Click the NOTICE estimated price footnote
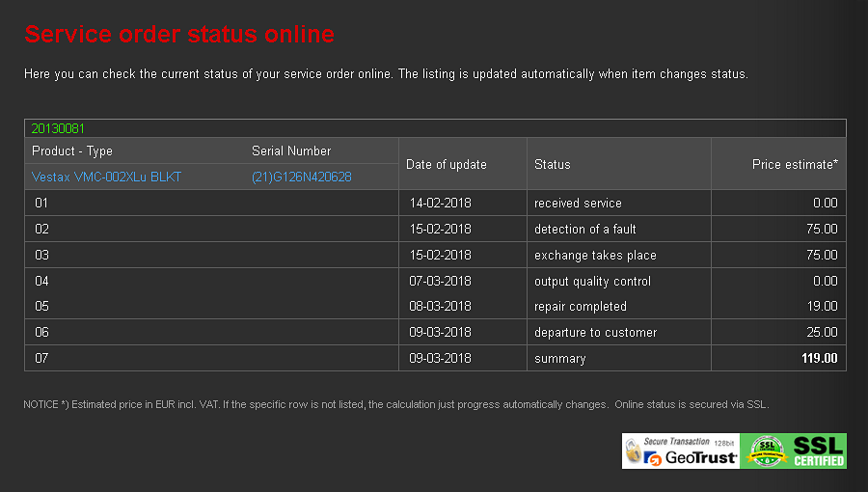Screen dimensions: 868x492 pos(395,404)
